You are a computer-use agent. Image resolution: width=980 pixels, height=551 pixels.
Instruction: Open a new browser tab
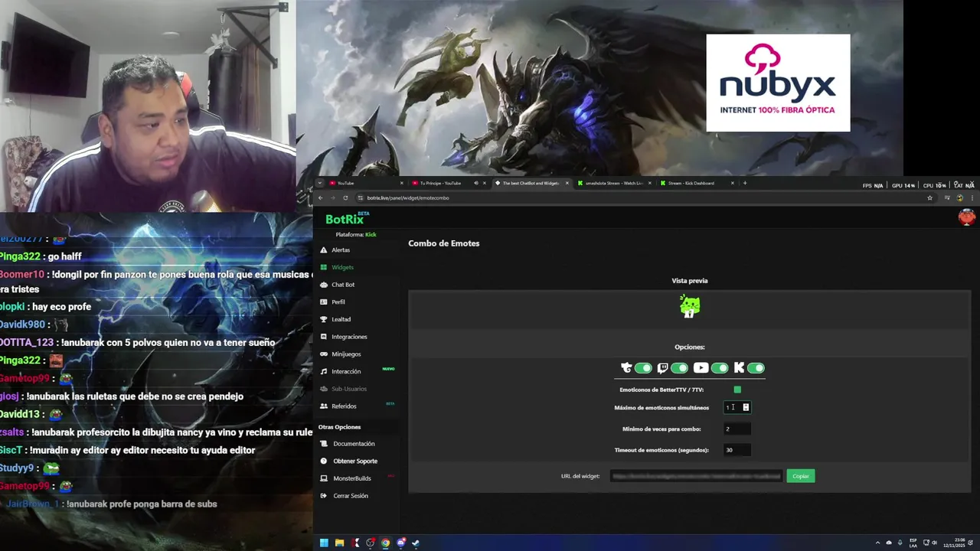pos(745,183)
